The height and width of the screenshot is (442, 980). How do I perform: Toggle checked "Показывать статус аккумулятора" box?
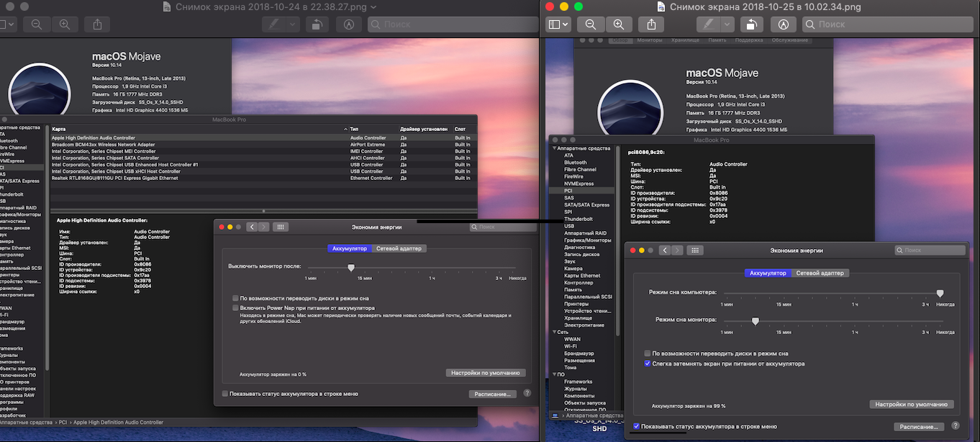tap(636, 426)
